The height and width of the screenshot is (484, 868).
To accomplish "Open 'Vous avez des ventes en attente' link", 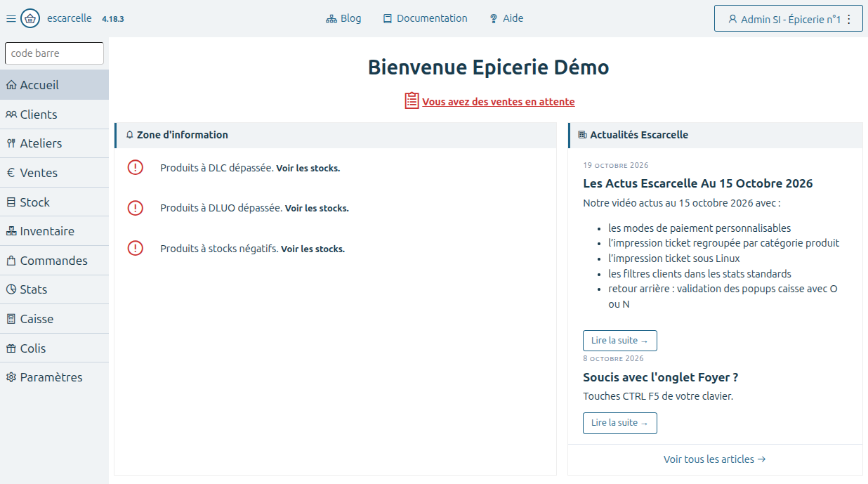I will pos(498,102).
